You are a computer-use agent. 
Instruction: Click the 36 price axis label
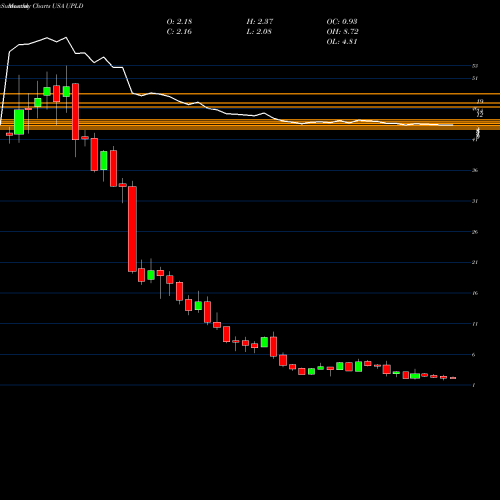(x=475, y=170)
